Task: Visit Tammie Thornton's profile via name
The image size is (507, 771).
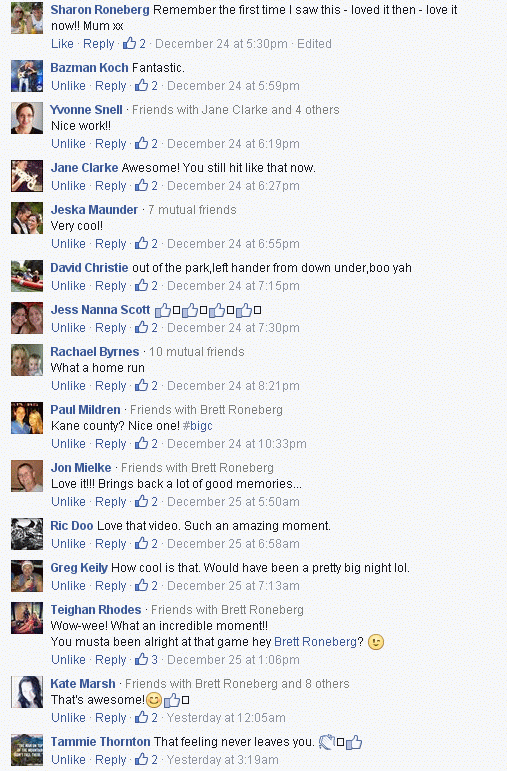Action: pyautogui.click(x=100, y=741)
